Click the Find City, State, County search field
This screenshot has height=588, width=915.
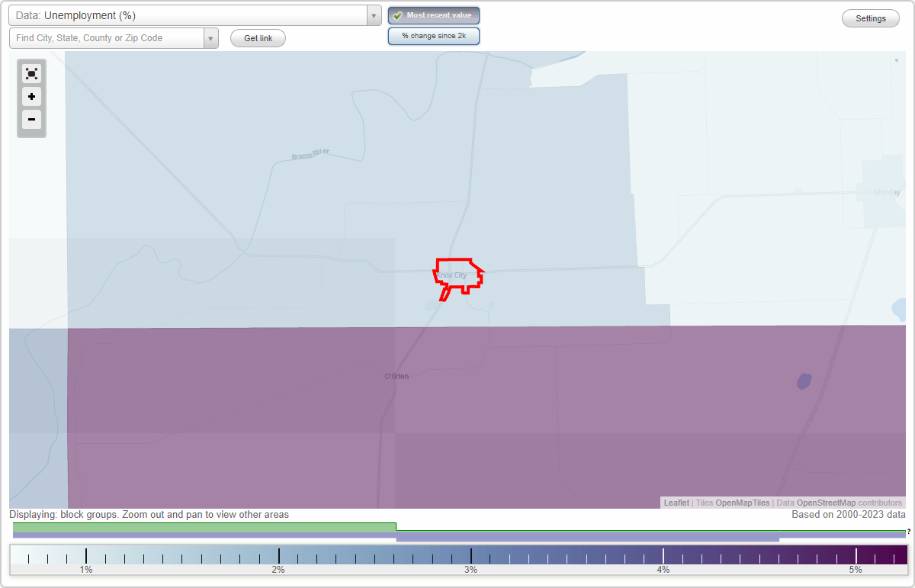coord(107,38)
